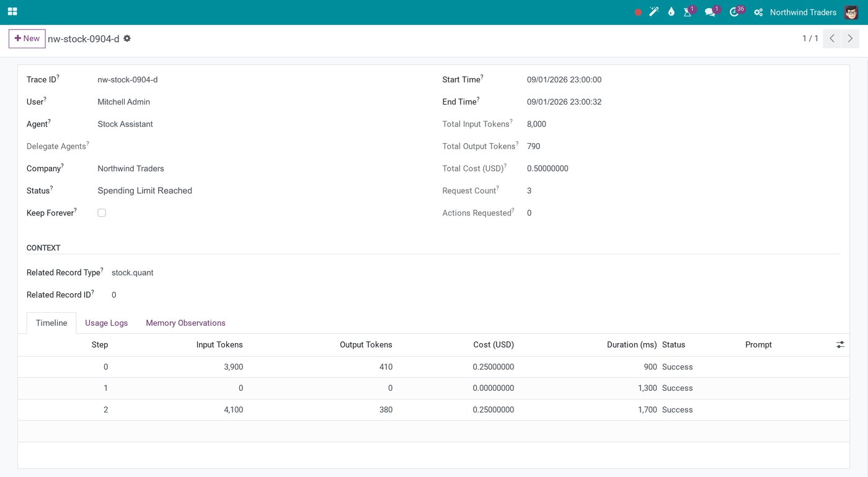Click the Company field value Northwind Traders
This screenshot has height=477, width=868.
coord(131,168)
